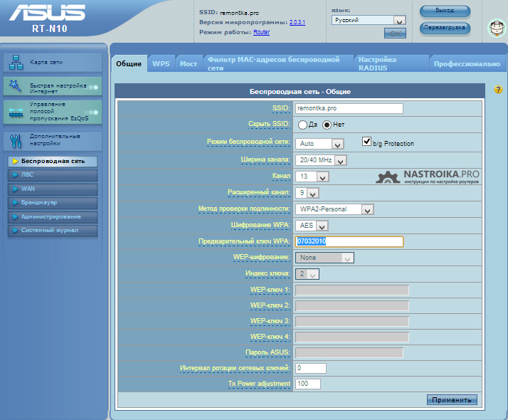The height and width of the screenshot is (420, 508).
Task: Toggle the b/g Protection checkbox
Action: click(x=366, y=141)
